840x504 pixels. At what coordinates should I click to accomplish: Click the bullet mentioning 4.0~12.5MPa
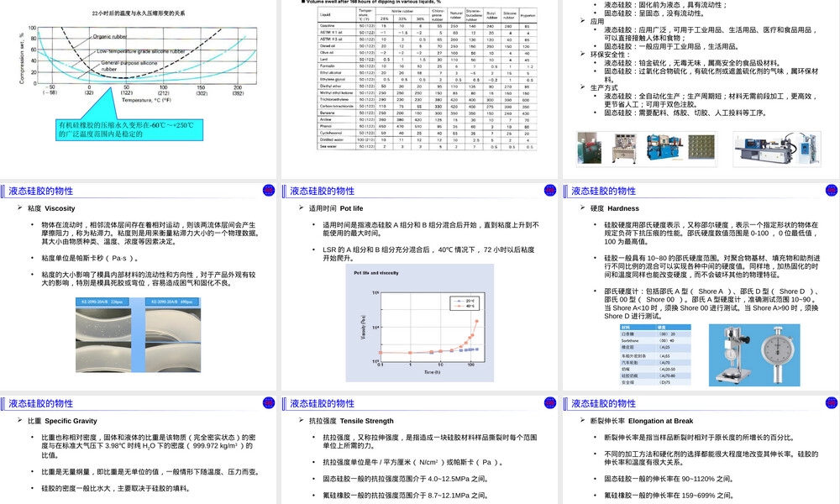click(406, 479)
